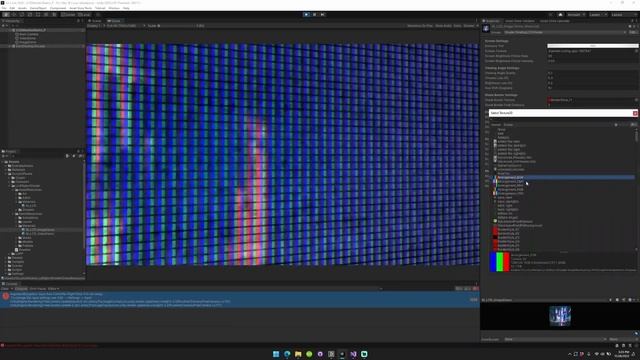
Task: Open the Account dropdown
Action: click(x=576, y=14)
